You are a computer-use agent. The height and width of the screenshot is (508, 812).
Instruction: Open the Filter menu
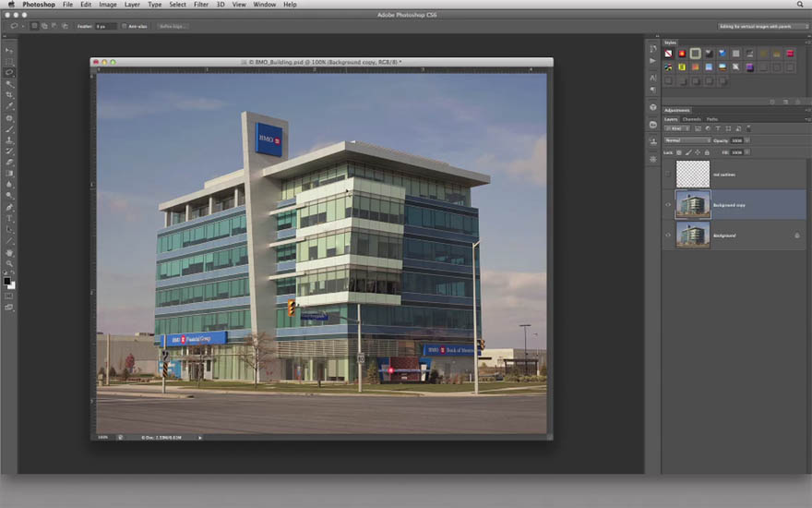point(201,4)
